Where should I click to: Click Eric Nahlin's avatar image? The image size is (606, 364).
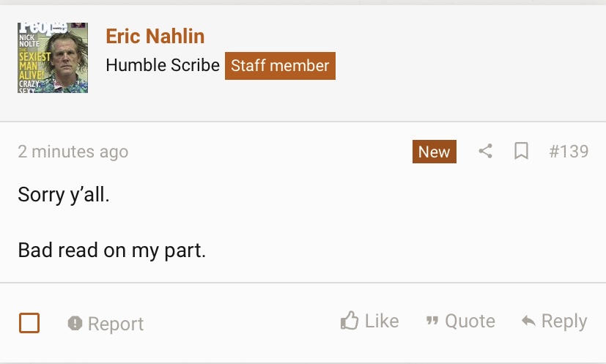click(x=53, y=58)
